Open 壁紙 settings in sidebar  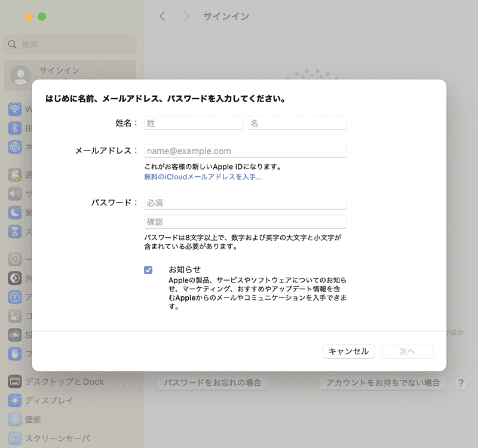tap(24, 419)
